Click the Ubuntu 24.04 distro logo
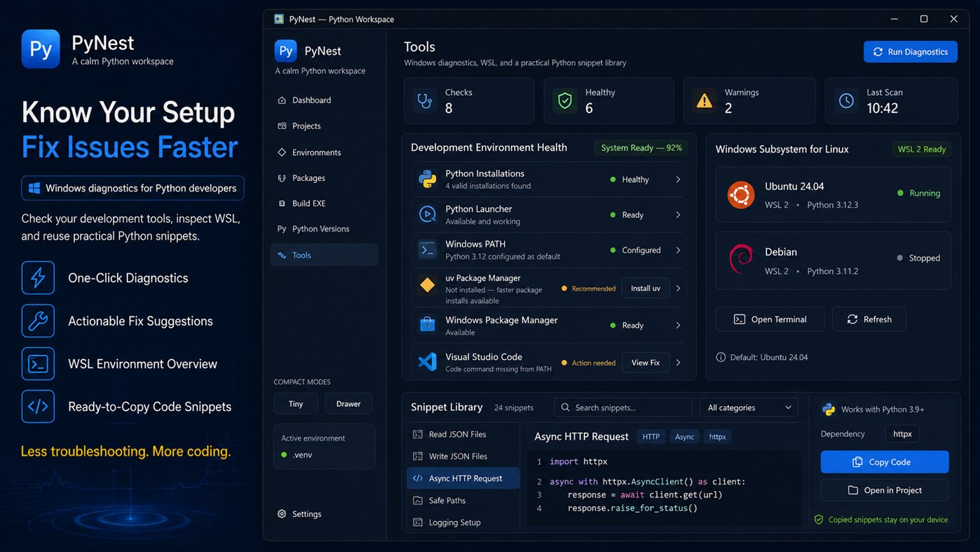Image resolution: width=980 pixels, height=552 pixels. tap(741, 194)
